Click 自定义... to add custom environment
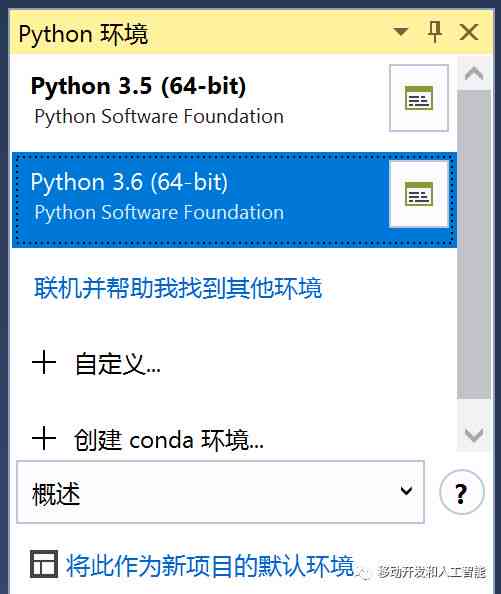This screenshot has height=594, width=501. tap(118, 364)
